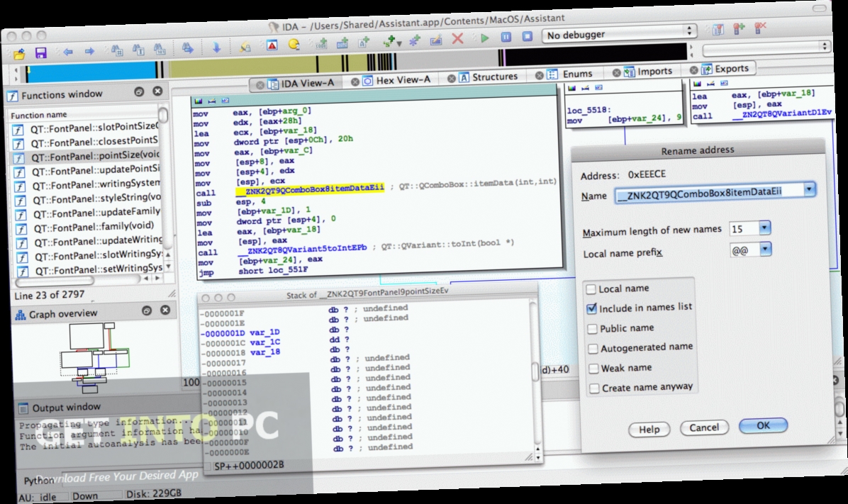Click the pencil edit toolbar icon
This screenshot has height=504, width=848.
coord(436,40)
